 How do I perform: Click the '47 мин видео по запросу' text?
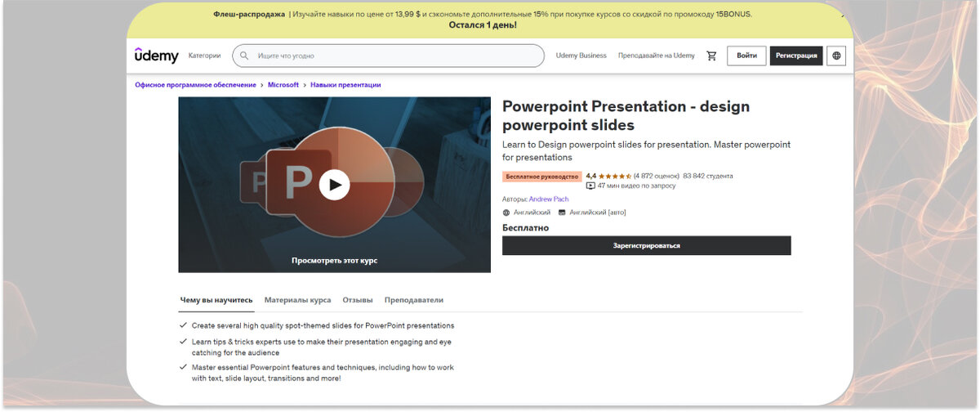click(637, 186)
